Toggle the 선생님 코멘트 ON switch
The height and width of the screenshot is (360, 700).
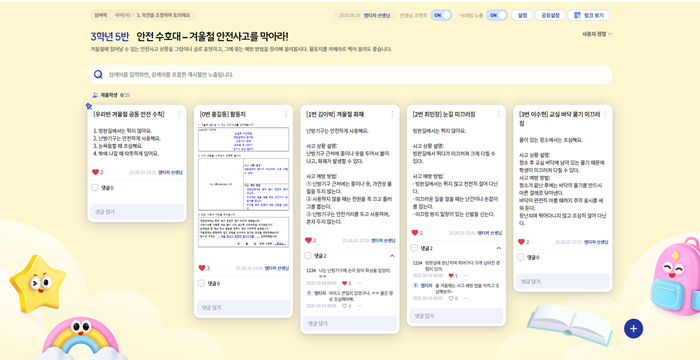point(441,15)
